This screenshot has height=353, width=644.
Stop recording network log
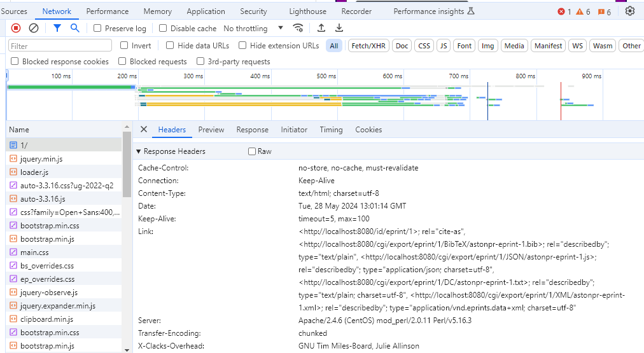(16, 28)
